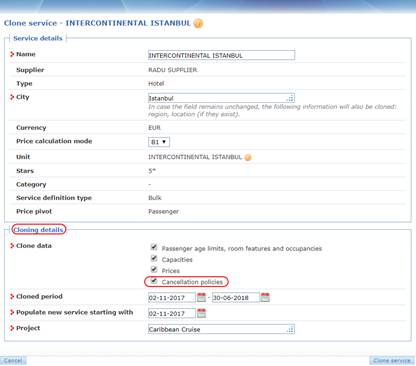This screenshot has width=416, height=366.
Task: Open the calendar for the cloned period end date
Action: click(265, 297)
